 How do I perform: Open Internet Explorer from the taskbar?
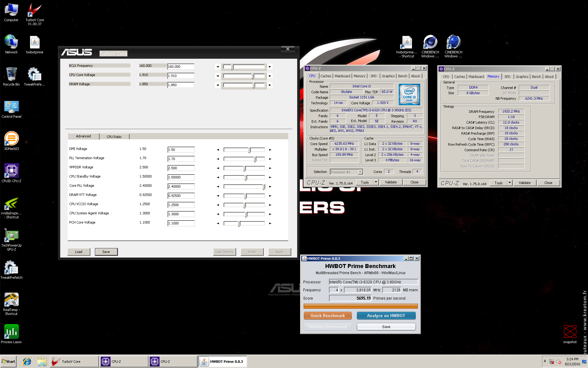click(27, 362)
